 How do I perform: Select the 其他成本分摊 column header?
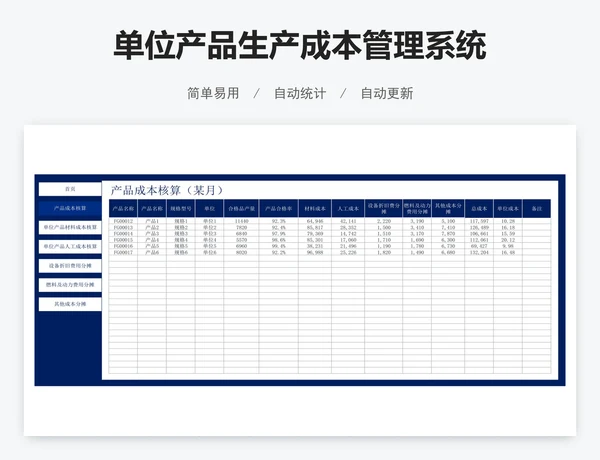click(448, 209)
